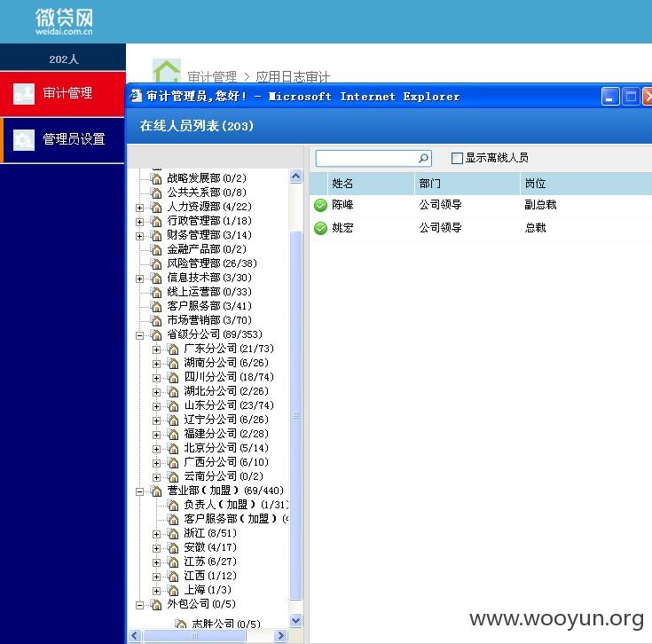Click folder icon of 战略发展部
Screen dimensions: 652x644
(156, 179)
